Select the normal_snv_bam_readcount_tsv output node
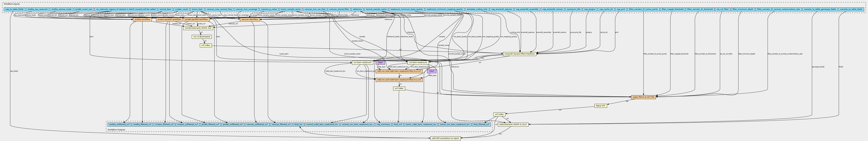Screen dimensions: 868x141 point(357,124)
